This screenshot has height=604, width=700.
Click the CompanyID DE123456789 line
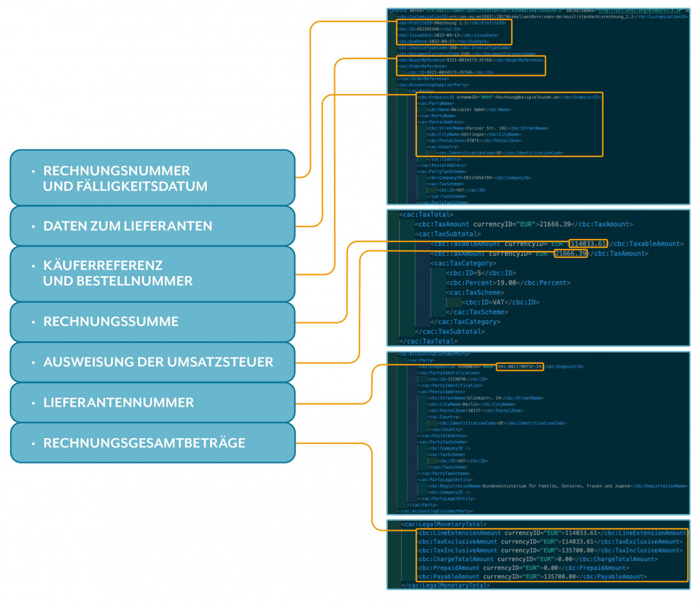point(479,178)
